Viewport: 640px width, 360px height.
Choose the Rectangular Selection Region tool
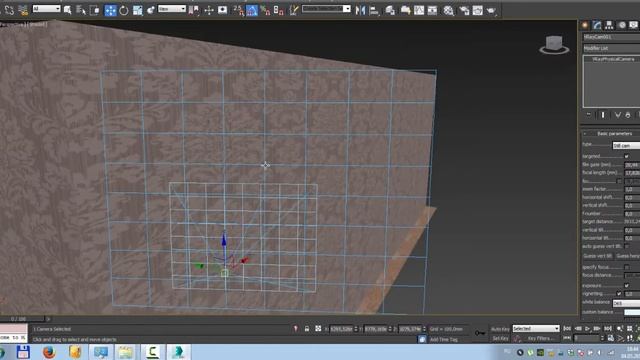(x=94, y=10)
